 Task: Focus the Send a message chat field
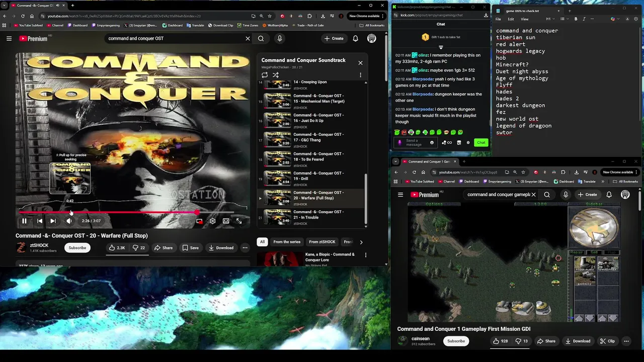416,143
